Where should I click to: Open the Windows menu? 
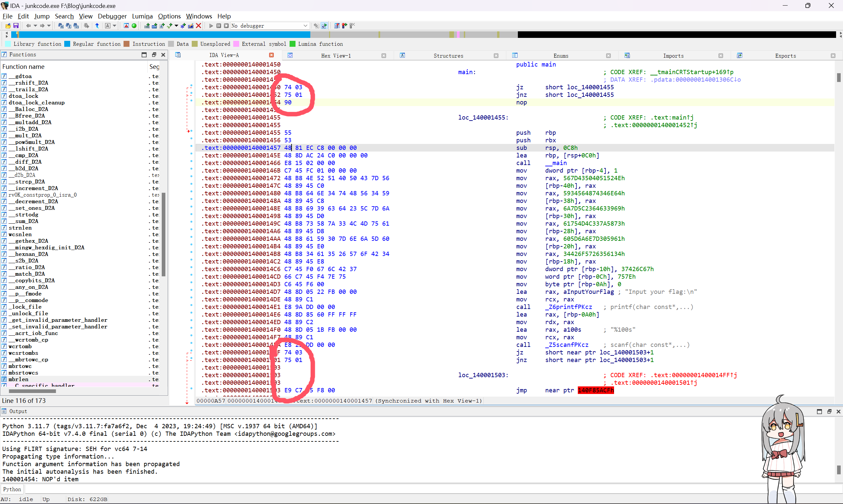[199, 16]
